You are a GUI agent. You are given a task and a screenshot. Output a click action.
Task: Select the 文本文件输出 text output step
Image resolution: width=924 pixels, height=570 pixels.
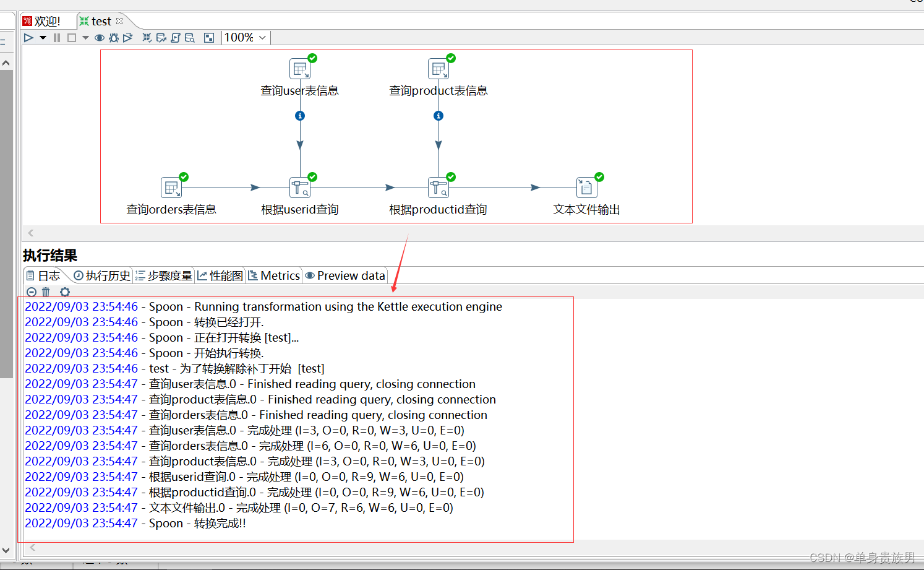[x=587, y=188]
